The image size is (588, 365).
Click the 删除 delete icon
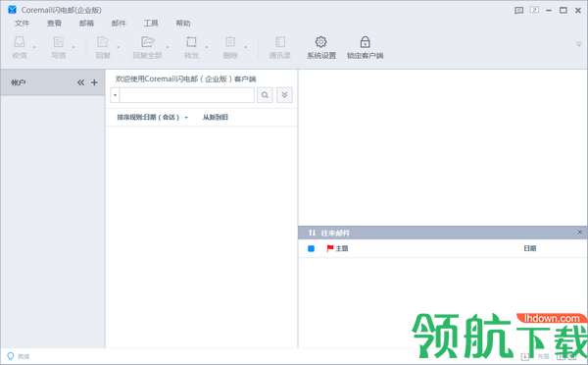pos(230,41)
